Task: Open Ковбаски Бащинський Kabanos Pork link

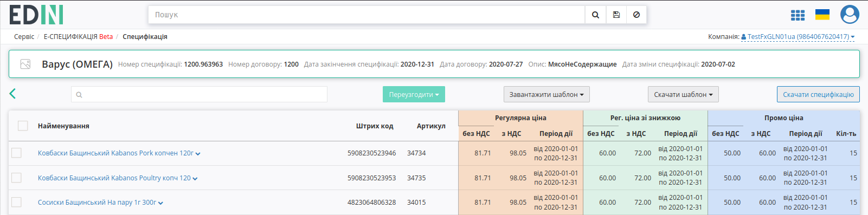Action: (x=115, y=153)
